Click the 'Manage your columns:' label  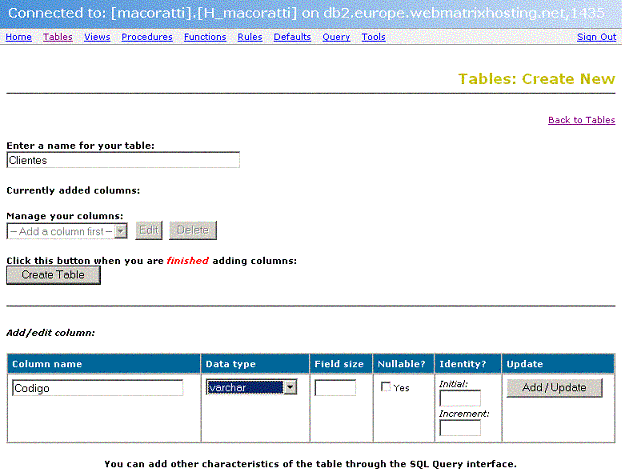tap(65, 216)
